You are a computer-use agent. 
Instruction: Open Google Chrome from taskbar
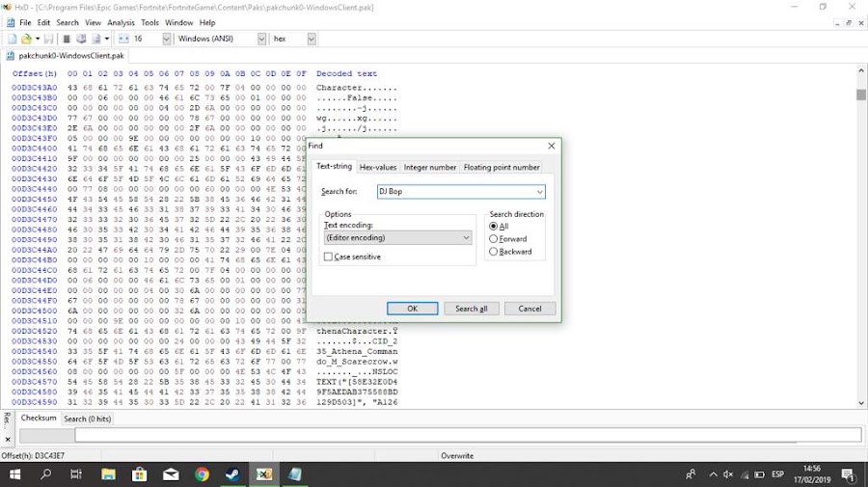[203, 474]
